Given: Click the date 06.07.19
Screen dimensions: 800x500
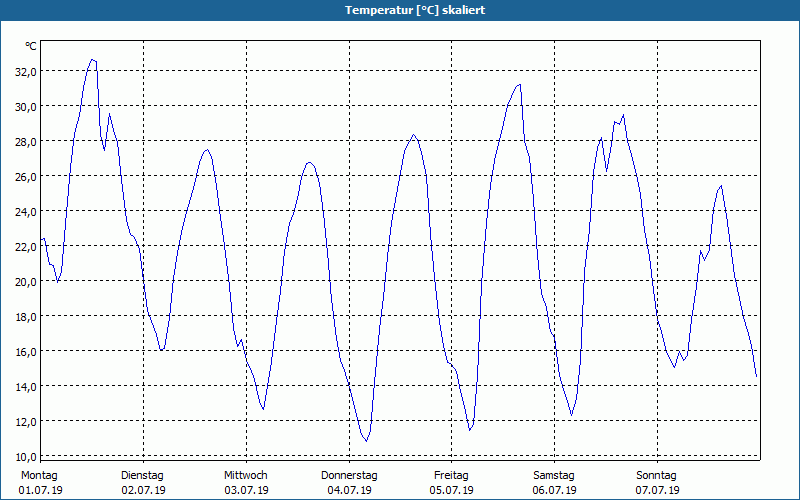Looking at the screenshot, I should click(x=555, y=490).
